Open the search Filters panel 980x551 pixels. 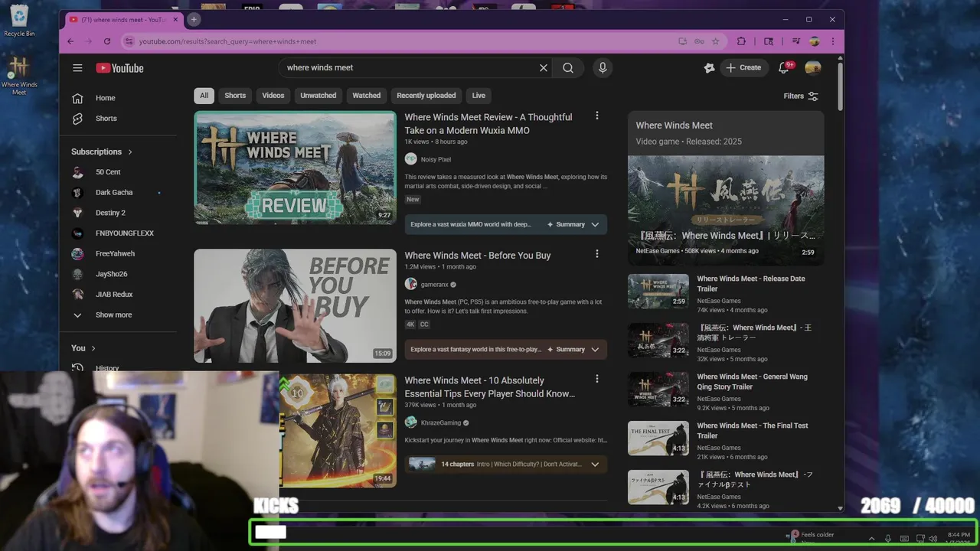click(x=801, y=96)
